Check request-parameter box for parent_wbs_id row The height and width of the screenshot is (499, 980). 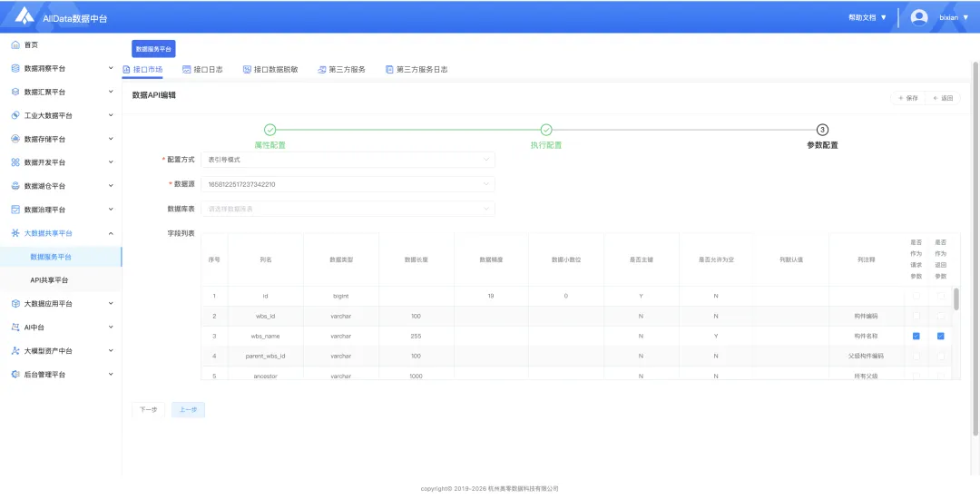[916, 356]
